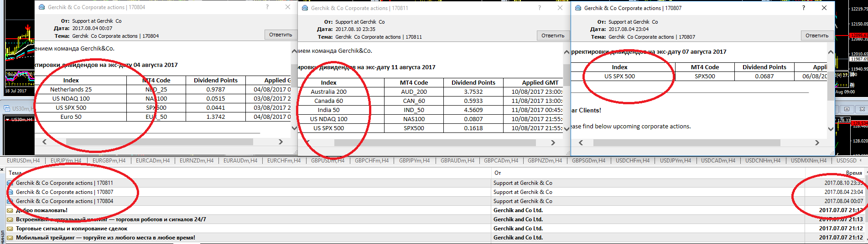Click the right scroll arrow in the 170807 dialog

coord(817,142)
